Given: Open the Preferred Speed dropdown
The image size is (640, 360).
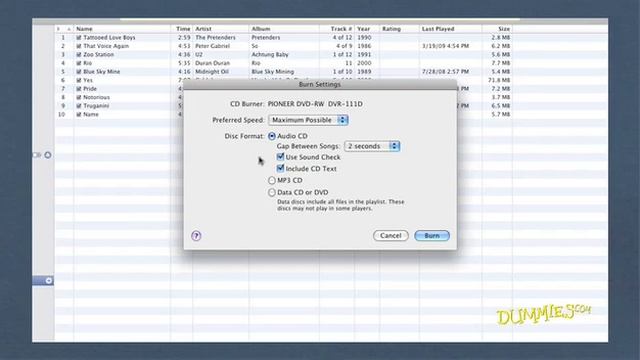Looking at the screenshot, I should (x=308, y=120).
